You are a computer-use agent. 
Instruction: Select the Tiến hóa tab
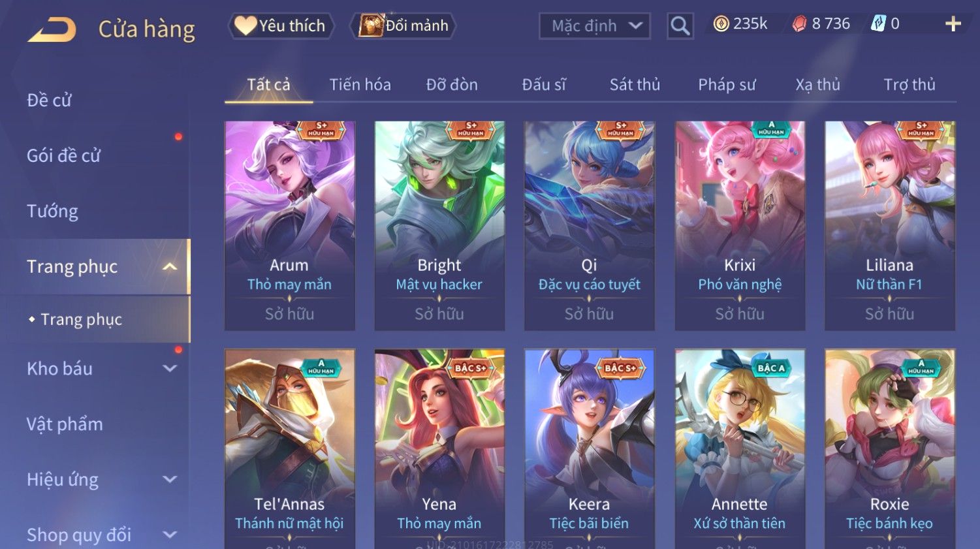(x=360, y=85)
